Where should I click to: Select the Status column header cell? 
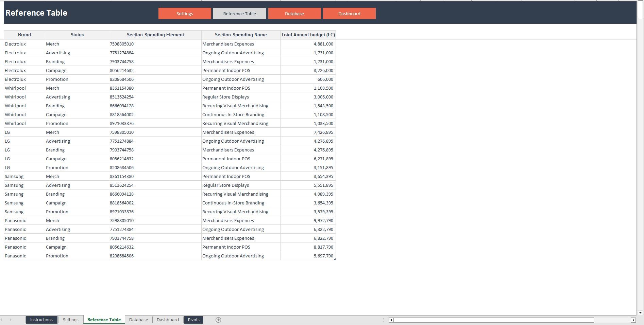coord(77,35)
